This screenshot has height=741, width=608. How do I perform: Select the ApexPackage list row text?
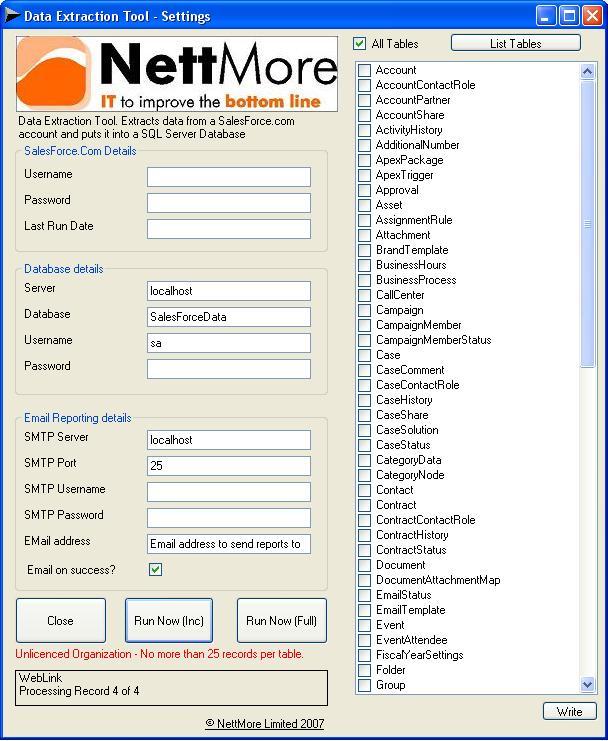click(409, 160)
